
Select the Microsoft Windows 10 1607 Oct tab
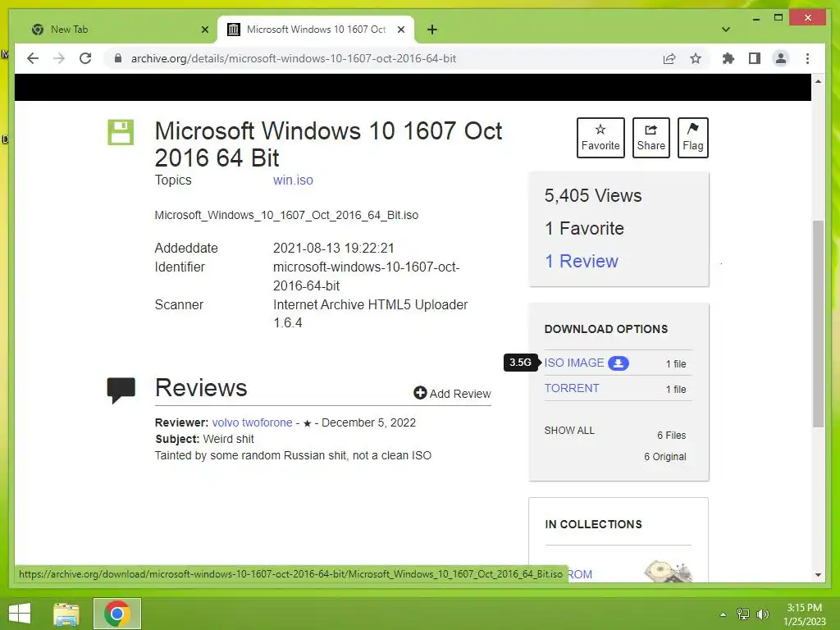tap(316, 30)
